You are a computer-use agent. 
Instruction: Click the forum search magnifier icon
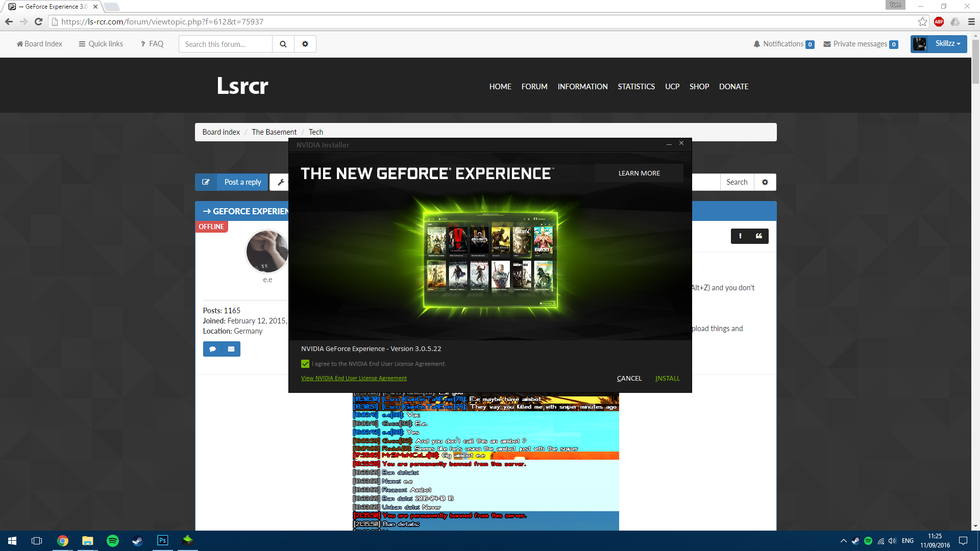coord(283,44)
